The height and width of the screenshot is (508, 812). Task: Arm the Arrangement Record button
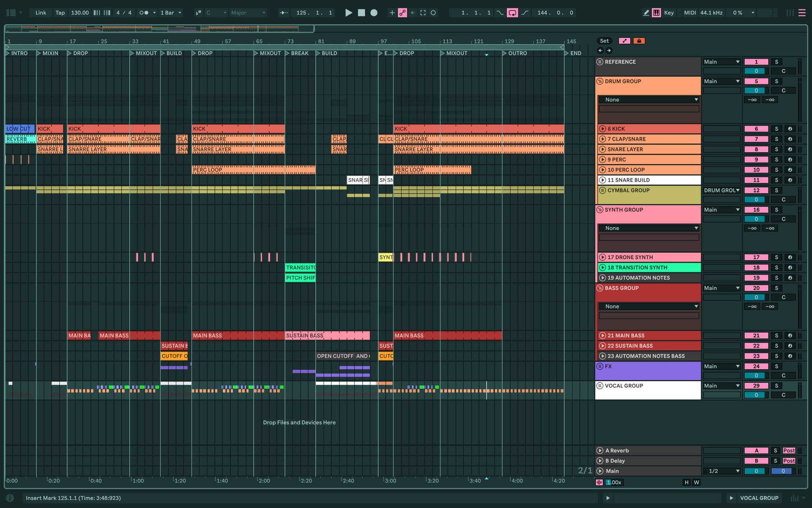(x=374, y=13)
